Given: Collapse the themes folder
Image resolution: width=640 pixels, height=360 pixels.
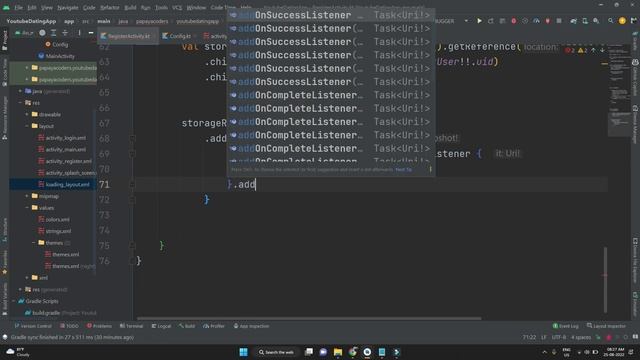Looking at the screenshot, I should pyautogui.click(x=33, y=243).
